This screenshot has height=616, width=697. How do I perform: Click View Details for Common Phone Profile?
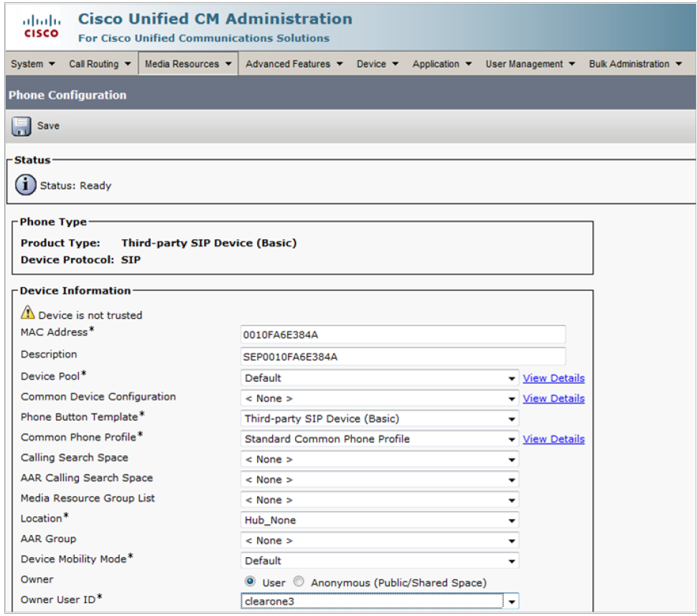pos(553,439)
